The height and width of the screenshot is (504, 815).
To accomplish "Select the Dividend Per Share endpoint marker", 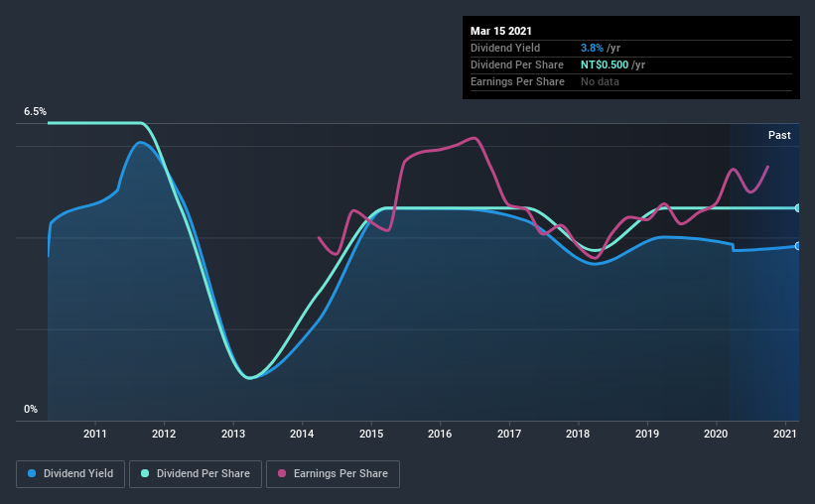I will point(798,208).
